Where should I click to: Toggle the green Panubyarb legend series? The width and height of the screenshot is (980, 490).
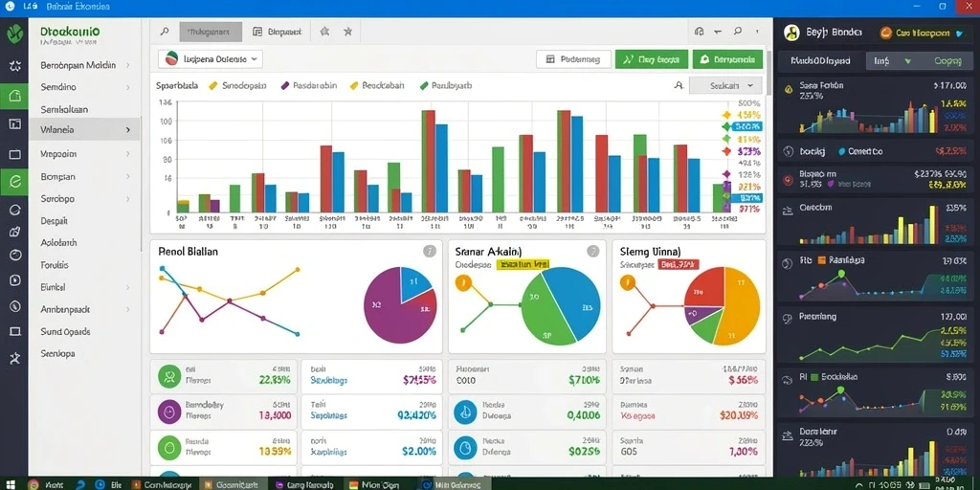(x=446, y=85)
